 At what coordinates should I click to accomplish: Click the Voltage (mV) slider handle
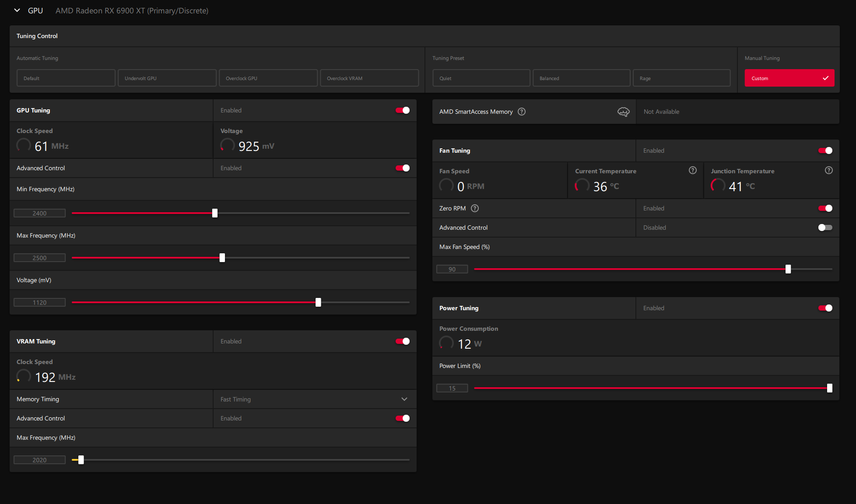(318, 302)
